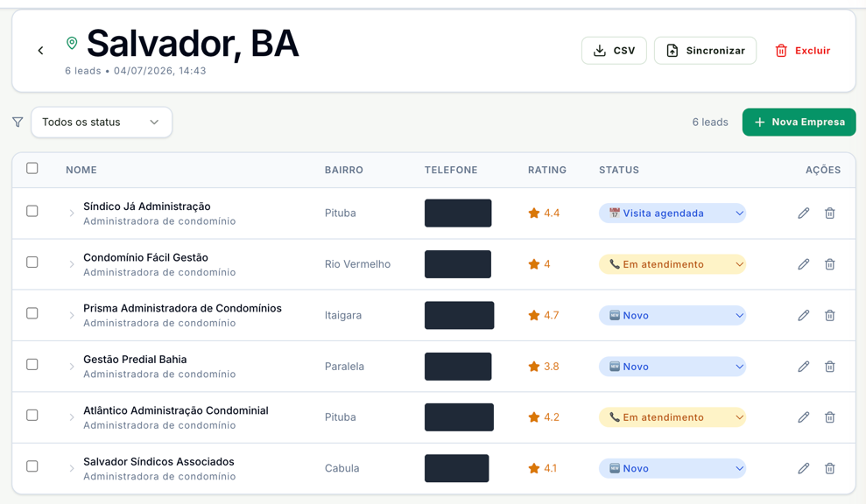Viewport: 866px width, 504px height.
Task: Edit Salvador Síndicos Associados with pencil icon
Action: click(x=804, y=469)
